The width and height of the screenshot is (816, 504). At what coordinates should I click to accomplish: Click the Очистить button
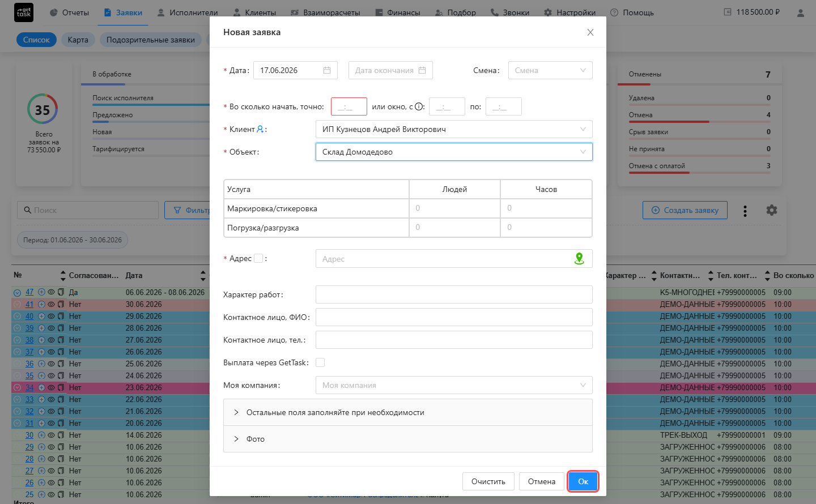tap(488, 481)
